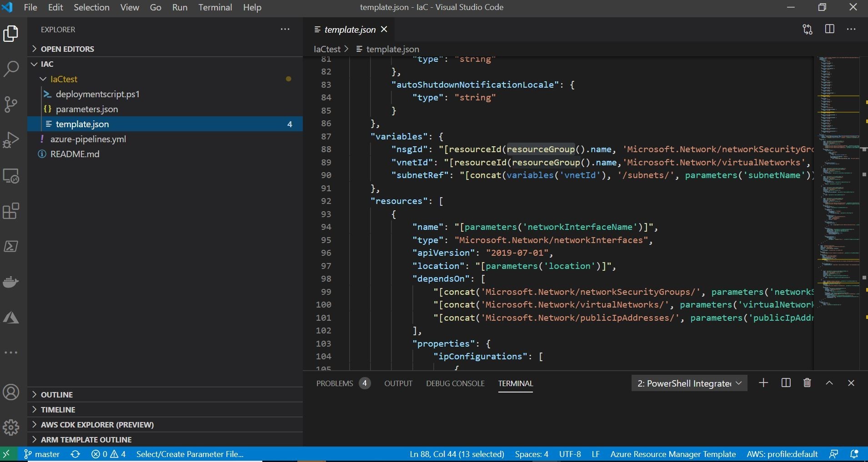
Task: Open the terminal selector dropdown
Action: tap(689, 383)
